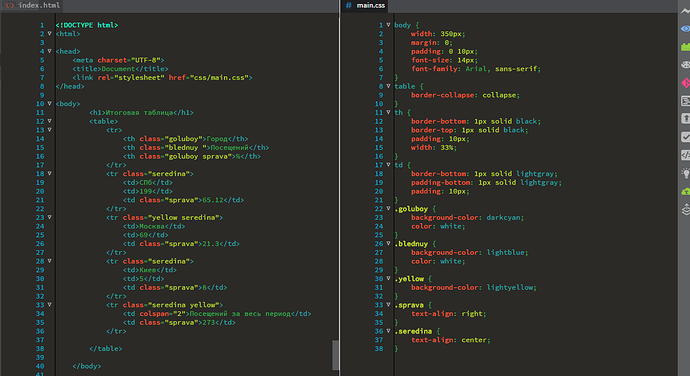This screenshot has height=376, width=690.
Task: Open the Extension Manager brick icon
Action: (x=686, y=47)
